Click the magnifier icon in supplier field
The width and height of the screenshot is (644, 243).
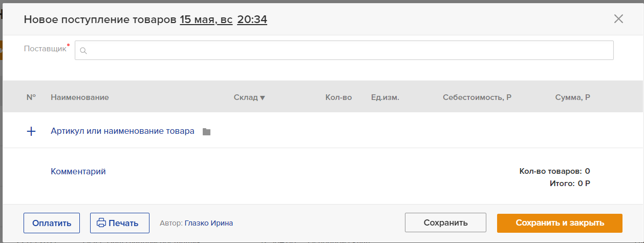[83, 51]
